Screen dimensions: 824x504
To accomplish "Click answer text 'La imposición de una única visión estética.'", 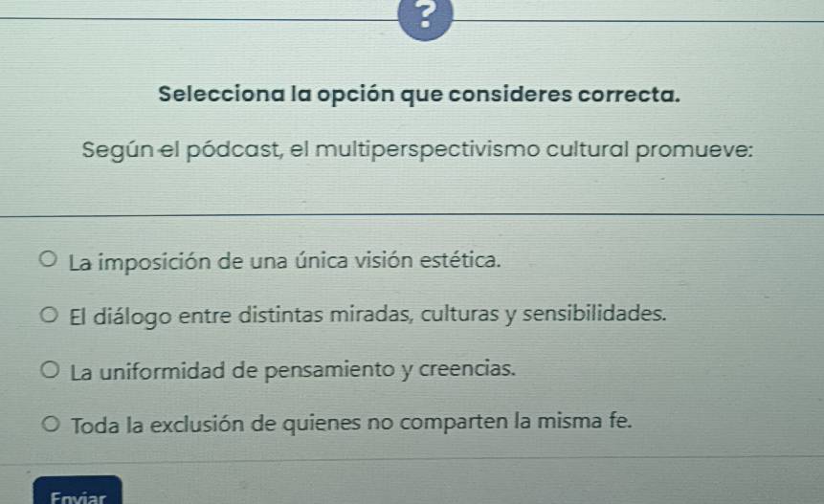I will [285, 261].
